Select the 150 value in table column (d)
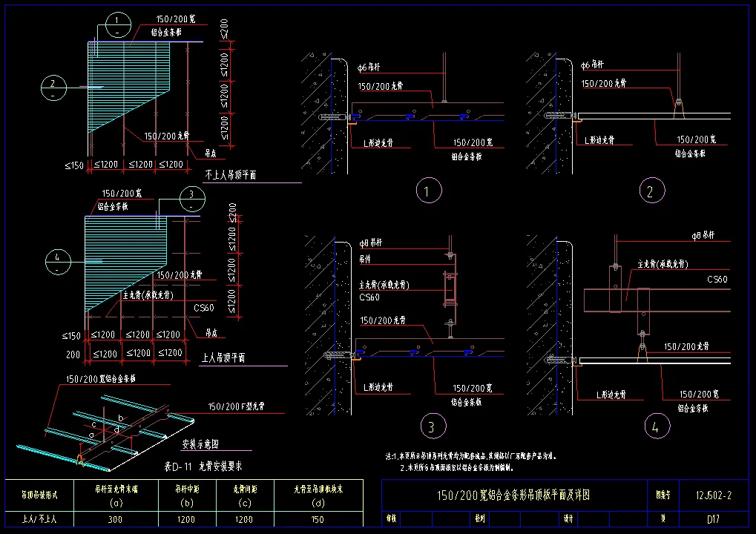The image size is (756, 534). 318,520
